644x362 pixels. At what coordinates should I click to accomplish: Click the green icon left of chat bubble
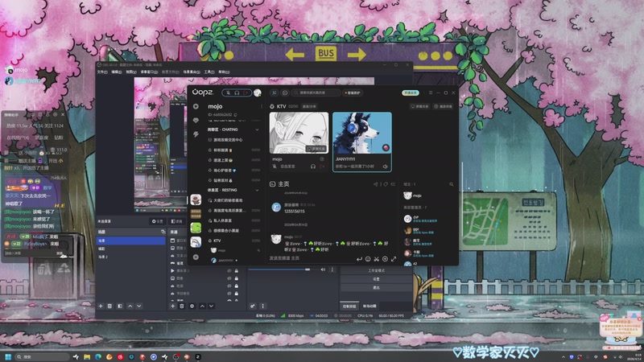tap(274, 93)
